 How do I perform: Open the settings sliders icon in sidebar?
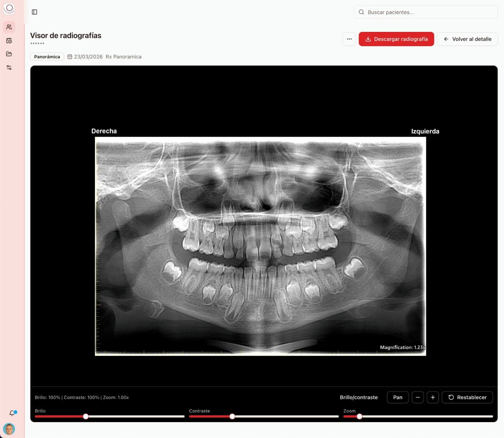coord(9,68)
